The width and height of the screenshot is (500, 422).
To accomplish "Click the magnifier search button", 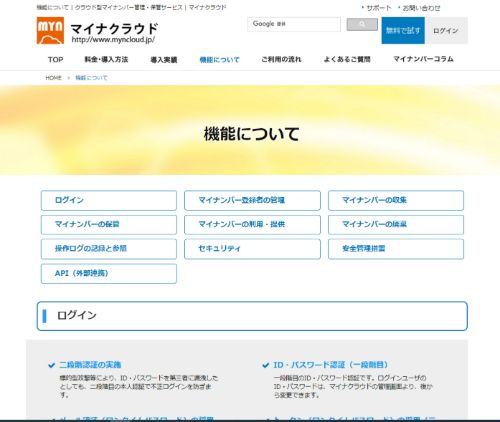I will click(x=362, y=24).
